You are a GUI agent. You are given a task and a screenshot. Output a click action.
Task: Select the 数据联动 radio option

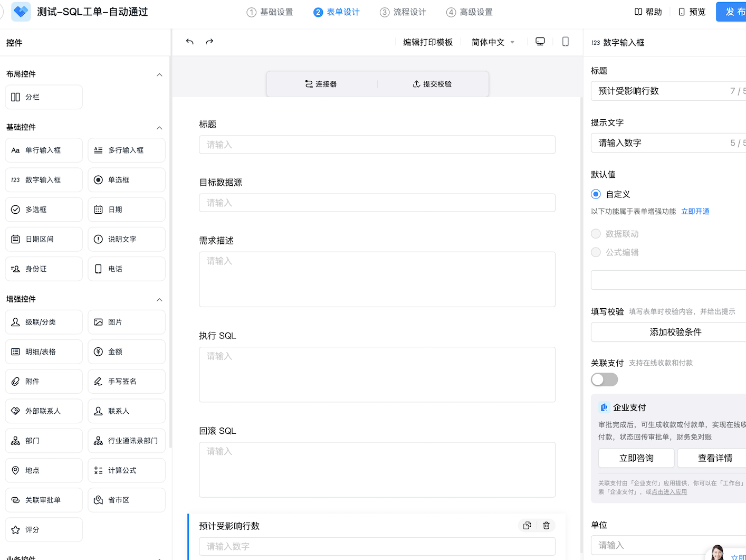pos(596,234)
